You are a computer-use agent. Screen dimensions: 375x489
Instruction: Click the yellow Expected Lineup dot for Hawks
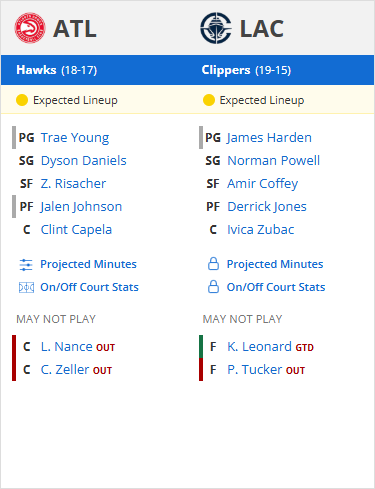[22, 100]
